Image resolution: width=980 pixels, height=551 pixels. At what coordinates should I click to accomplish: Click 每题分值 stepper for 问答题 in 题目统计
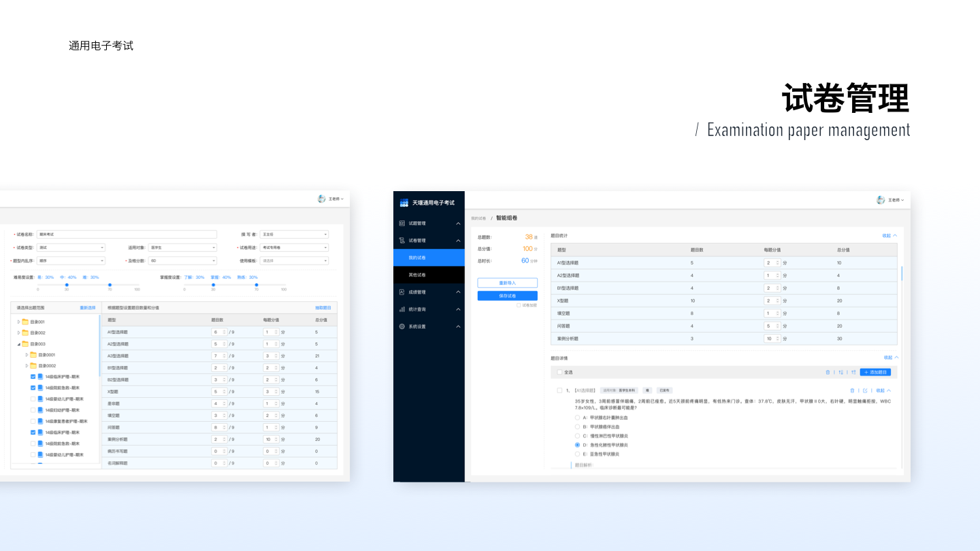(x=772, y=326)
